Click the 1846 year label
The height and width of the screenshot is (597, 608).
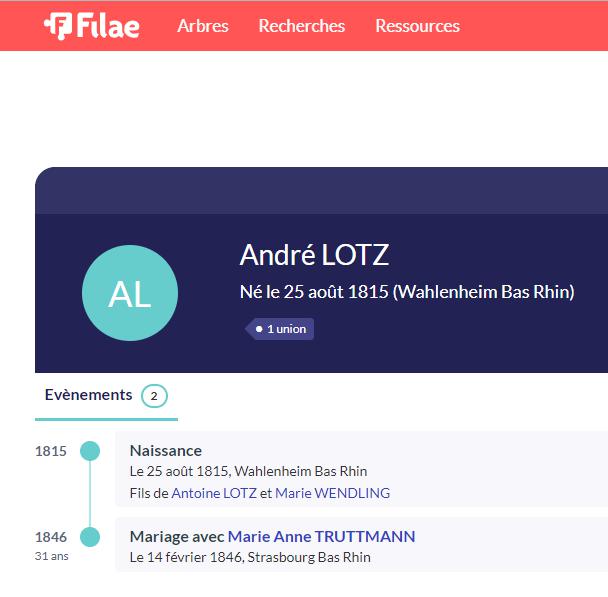[51, 537]
